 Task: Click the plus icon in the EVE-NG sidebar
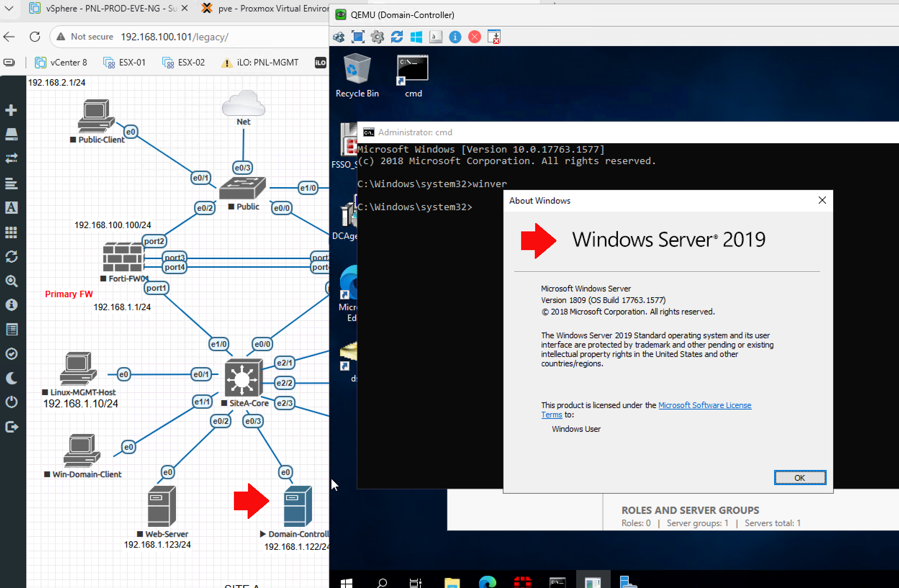coord(11,110)
